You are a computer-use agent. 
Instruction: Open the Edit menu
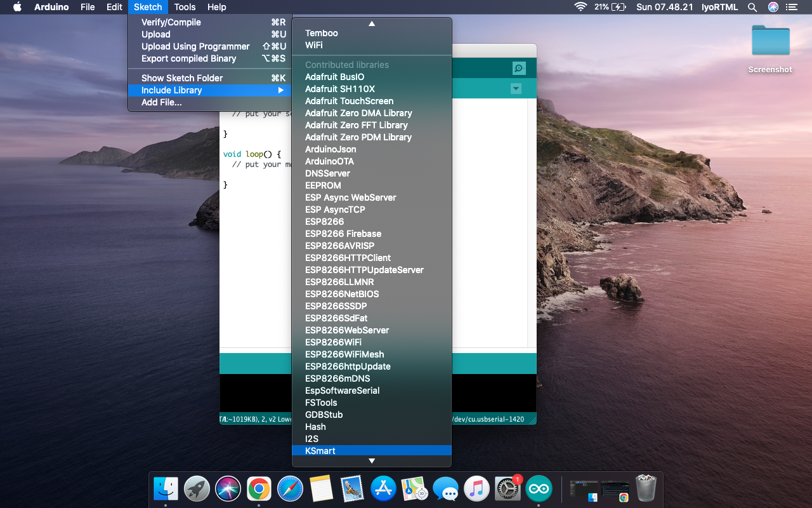click(x=114, y=7)
